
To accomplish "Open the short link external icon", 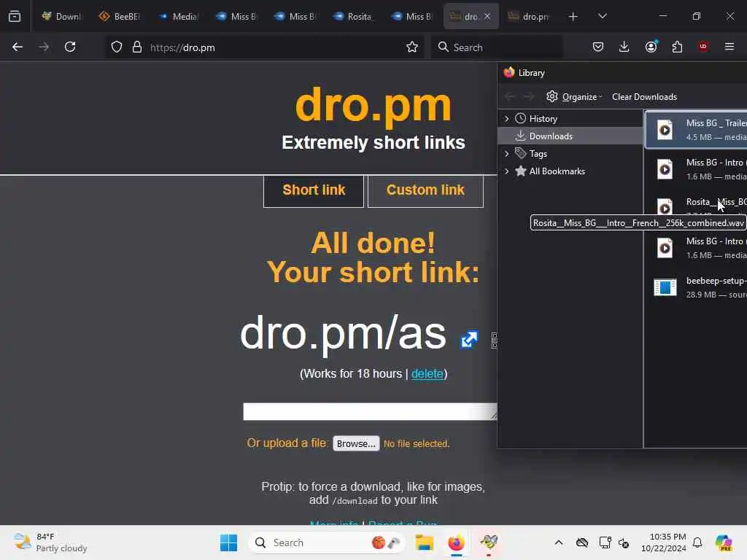I will (469, 339).
